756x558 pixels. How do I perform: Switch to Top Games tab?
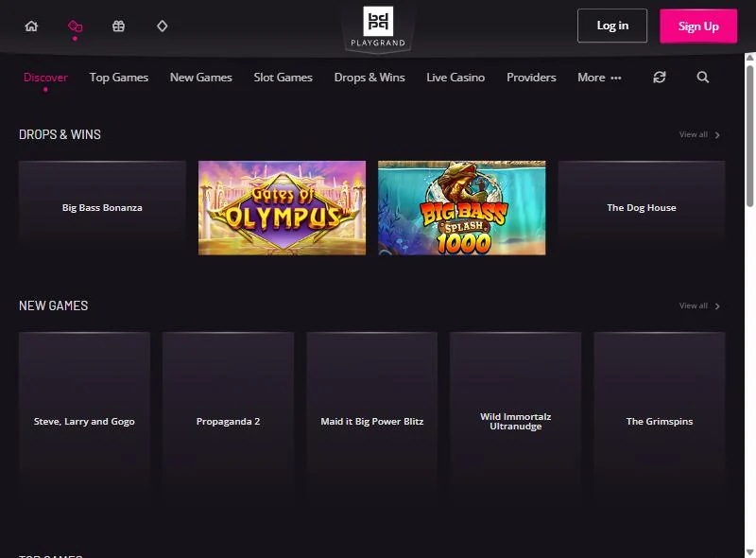click(x=119, y=78)
